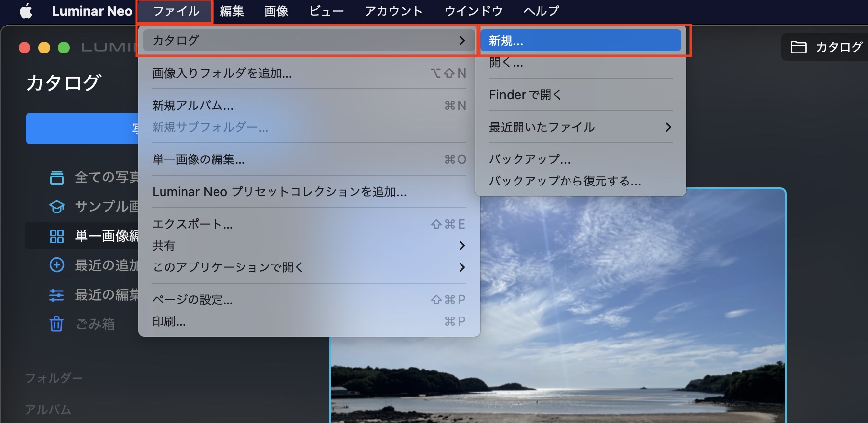Choose 新規... to create a new catalog
The height and width of the screenshot is (423, 868).
[580, 40]
